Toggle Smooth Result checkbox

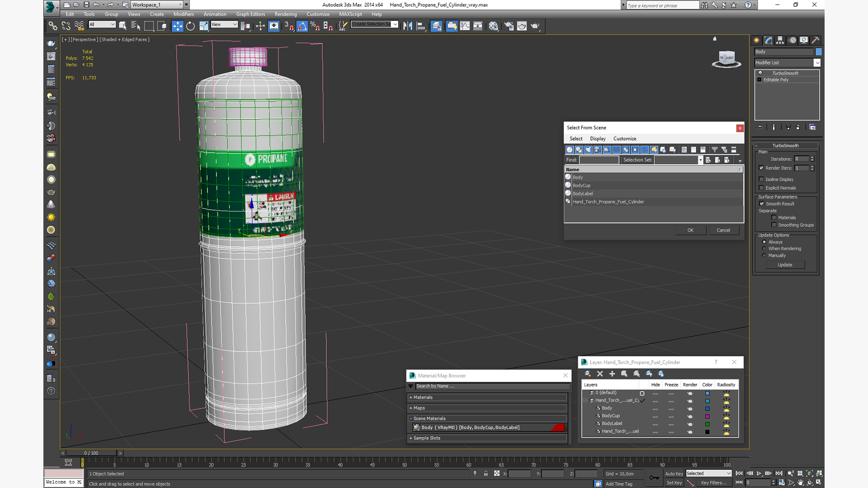click(762, 204)
